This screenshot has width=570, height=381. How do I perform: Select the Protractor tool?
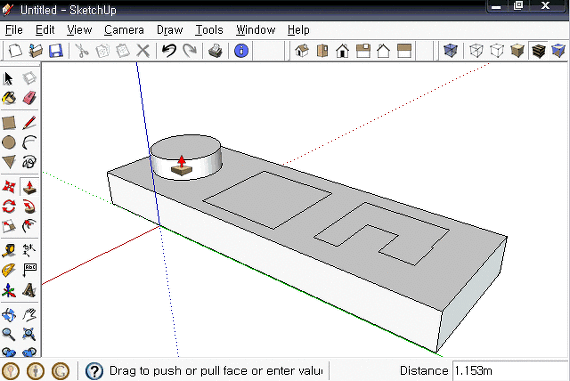point(9,270)
